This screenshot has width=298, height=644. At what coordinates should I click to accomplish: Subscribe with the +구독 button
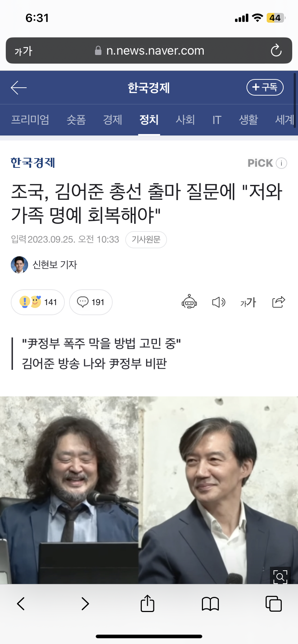265,87
